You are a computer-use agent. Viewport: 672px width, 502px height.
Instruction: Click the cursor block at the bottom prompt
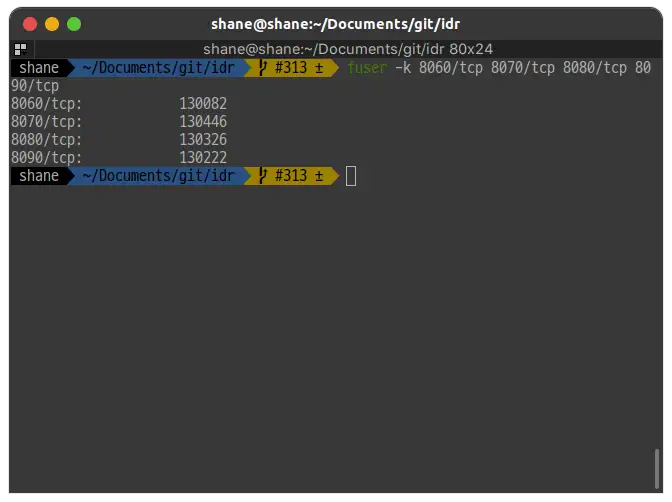tap(351, 176)
